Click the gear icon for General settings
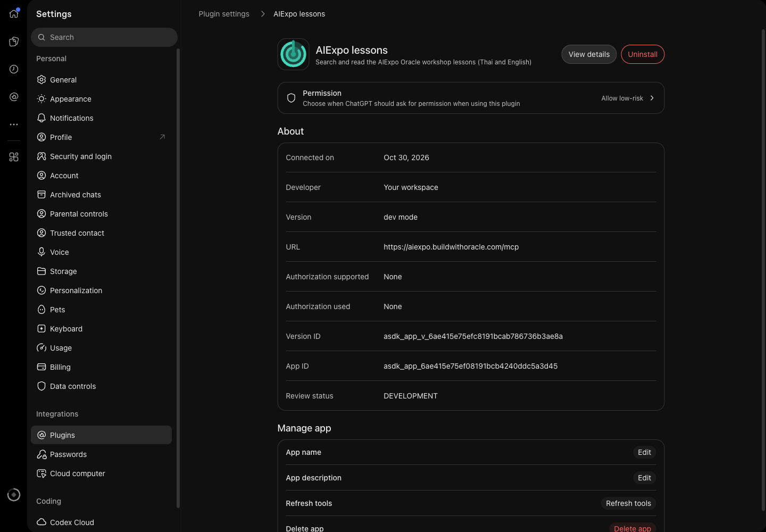 click(x=41, y=80)
